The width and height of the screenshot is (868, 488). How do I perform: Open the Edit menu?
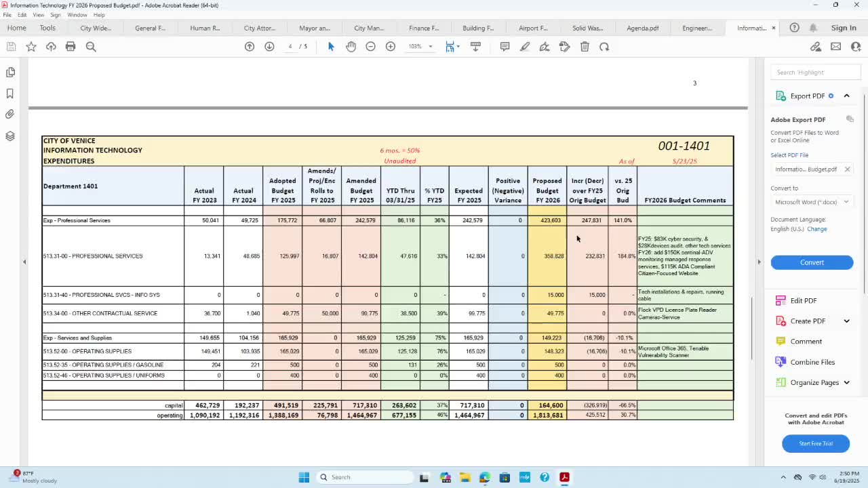coord(22,15)
